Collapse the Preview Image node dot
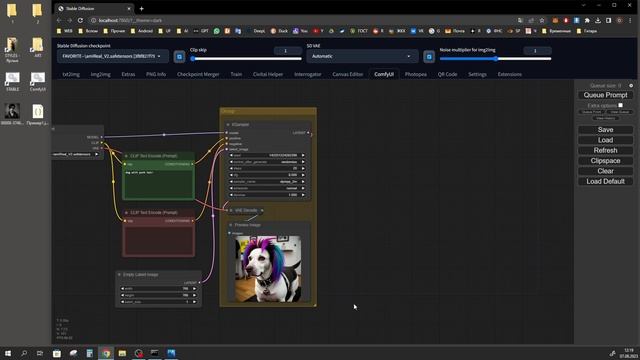Image resolution: width=640 pixels, height=360 pixels. point(231,225)
